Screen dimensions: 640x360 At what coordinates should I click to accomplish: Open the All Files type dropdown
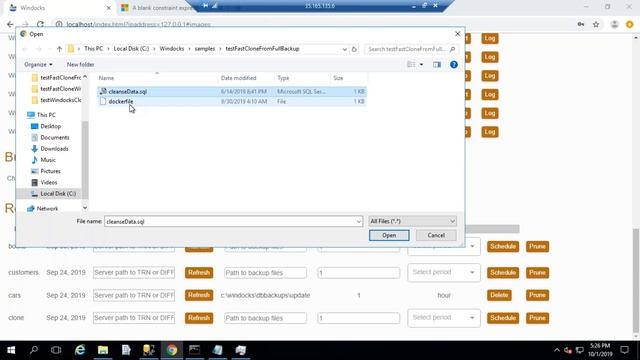tap(412, 221)
